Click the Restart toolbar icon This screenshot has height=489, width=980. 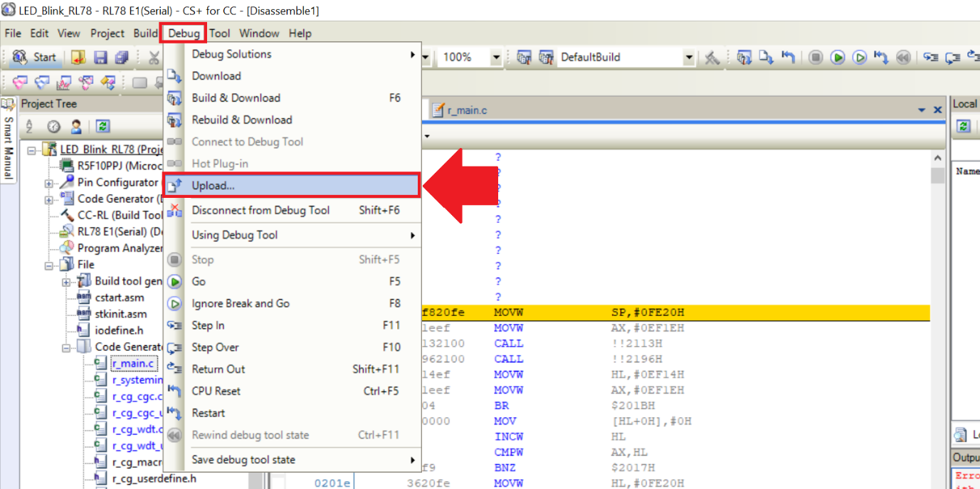(881, 58)
